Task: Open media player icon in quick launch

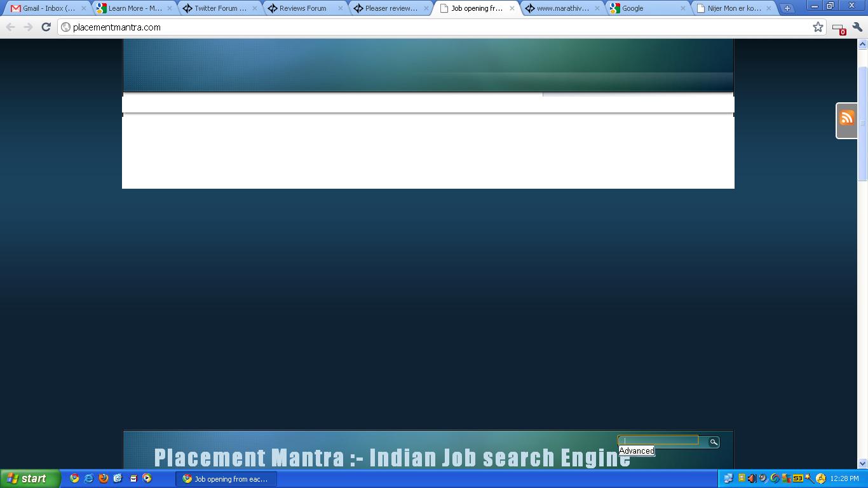Action: click(x=147, y=478)
